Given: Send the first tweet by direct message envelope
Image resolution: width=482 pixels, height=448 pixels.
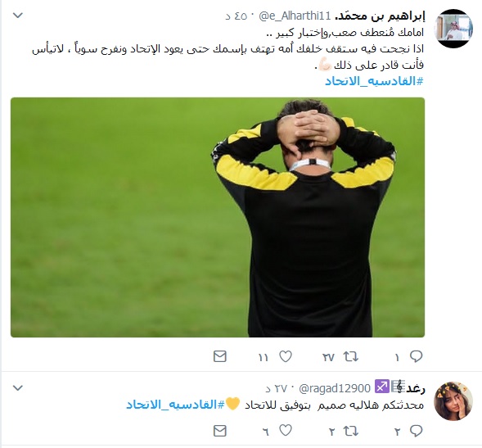Looking at the screenshot, I should click(220, 356).
